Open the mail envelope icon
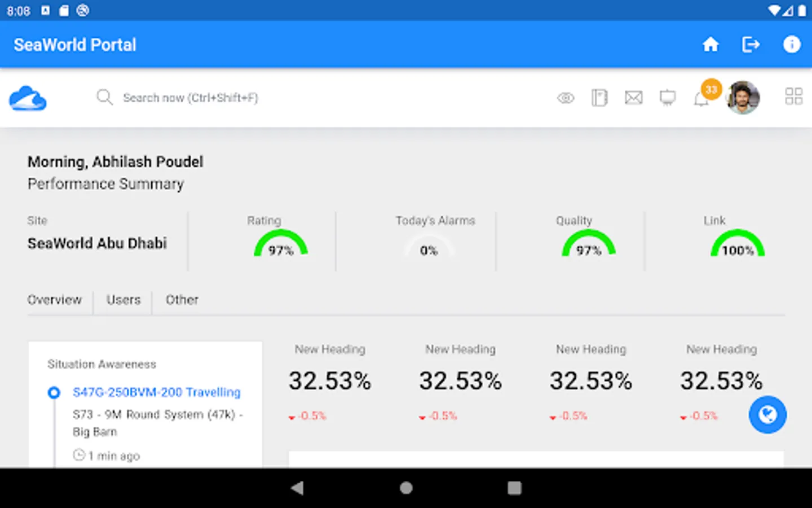This screenshot has width=812, height=508. click(634, 98)
